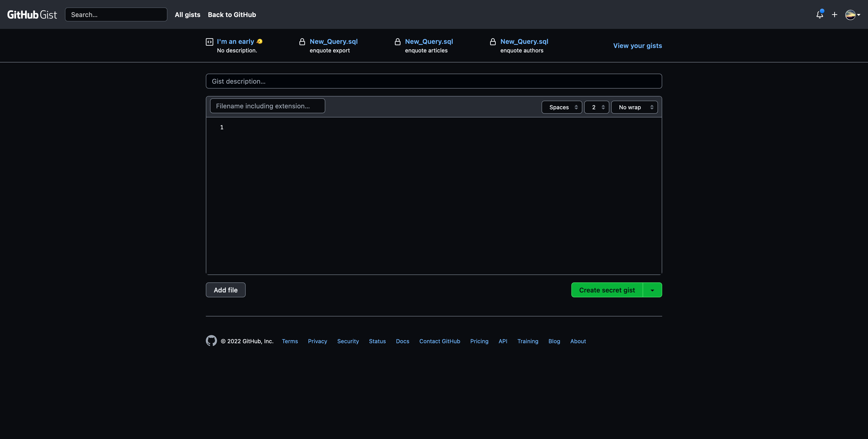
Task: Click the code icon beside I'm an early
Action: 210,42
